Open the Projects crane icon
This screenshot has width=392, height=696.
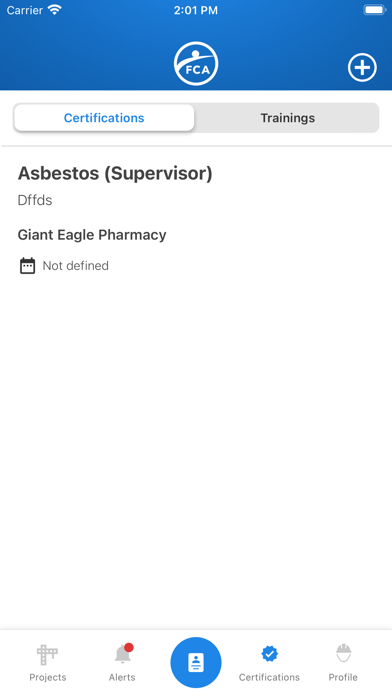click(47, 654)
